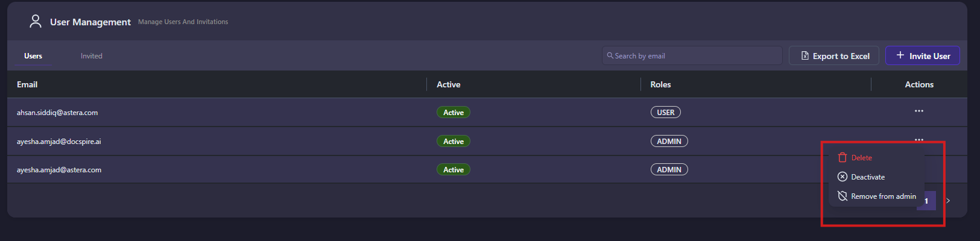This screenshot has height=241, width=980.
Task: Click the Email column header
Action: pos(27,84)
